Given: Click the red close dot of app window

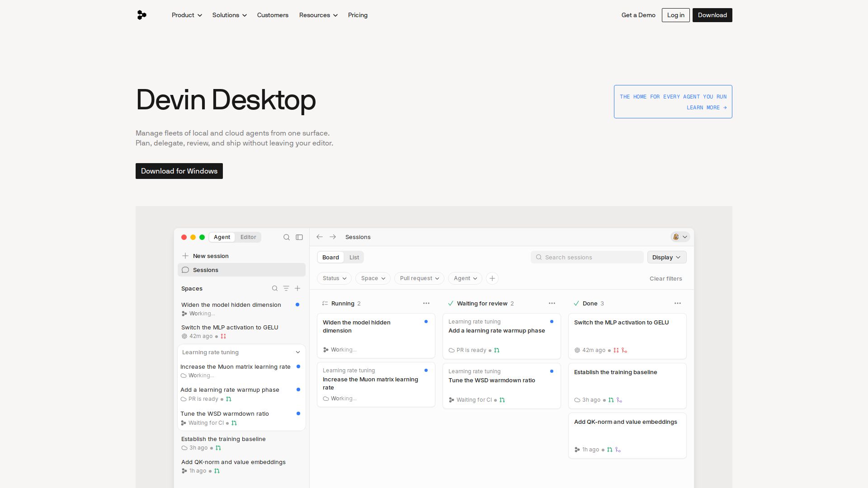Looking at the screenshot, I should pos(184,237).
